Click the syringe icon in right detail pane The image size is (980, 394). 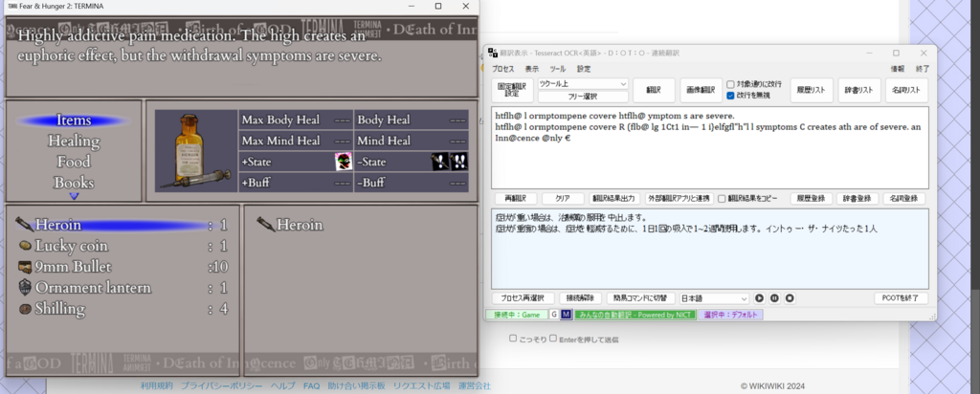tap(266, 225)
